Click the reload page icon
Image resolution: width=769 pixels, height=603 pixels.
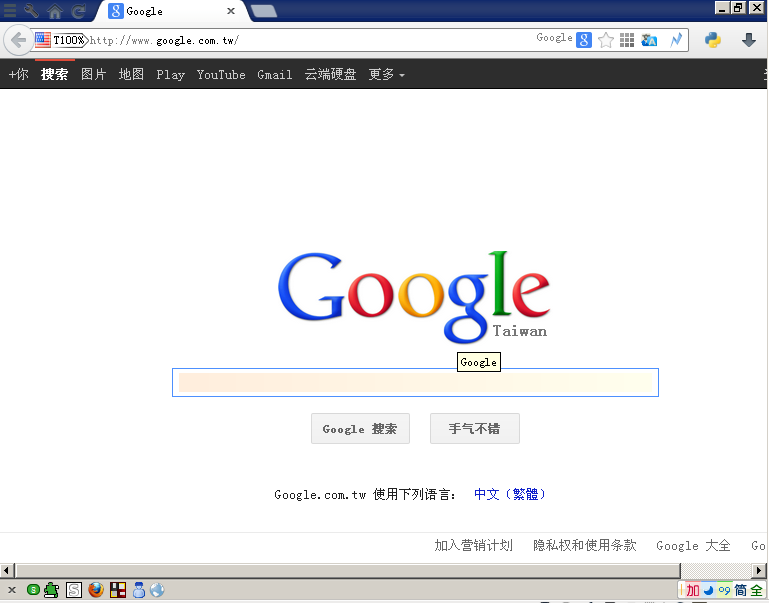[x=78, y=11]
